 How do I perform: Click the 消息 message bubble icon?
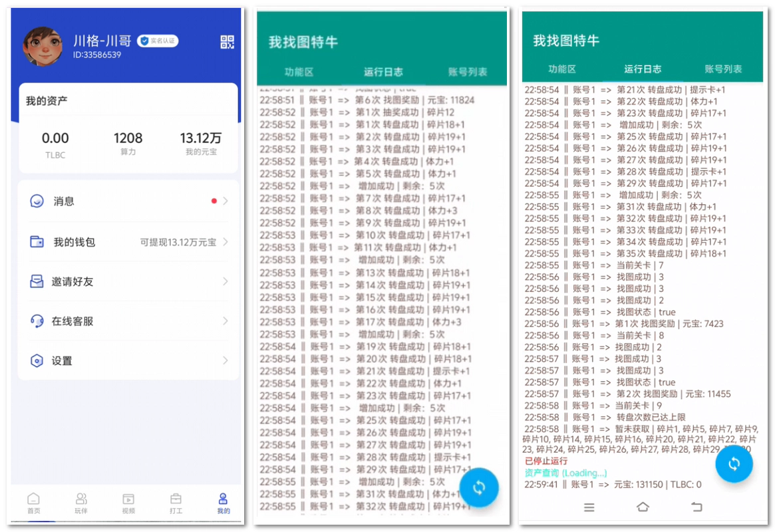click(37, 201)
